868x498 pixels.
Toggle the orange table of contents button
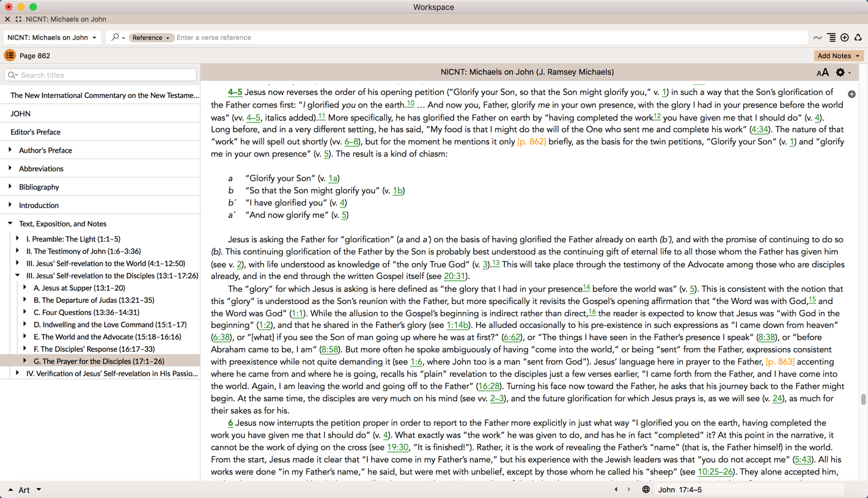click(x=10, y=56)
